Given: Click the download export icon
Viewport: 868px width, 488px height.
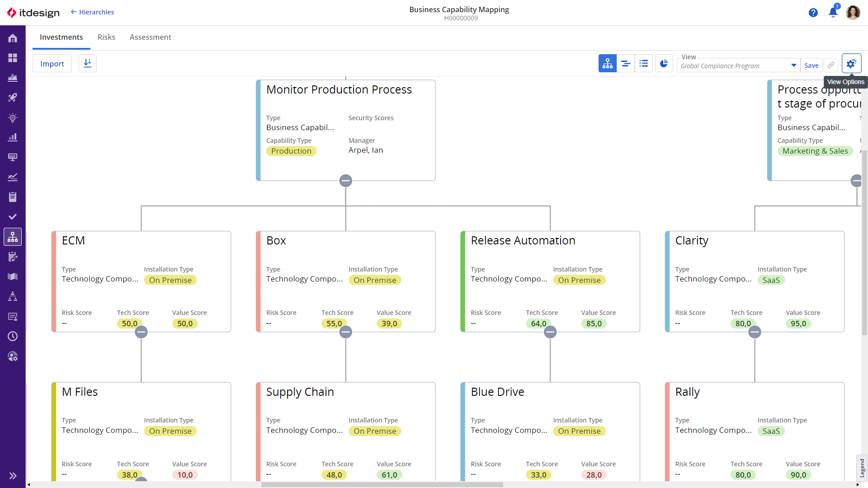Looking at the screenshot, I should (x=88, y=63).
